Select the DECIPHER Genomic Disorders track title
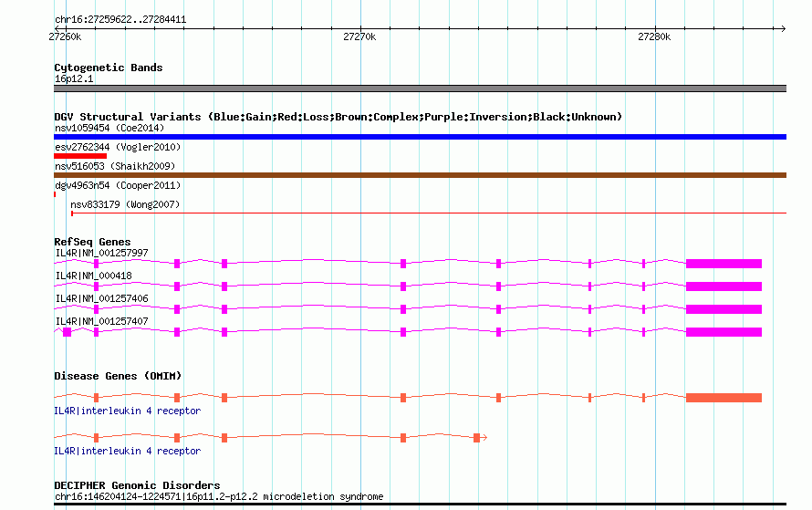 137,485
